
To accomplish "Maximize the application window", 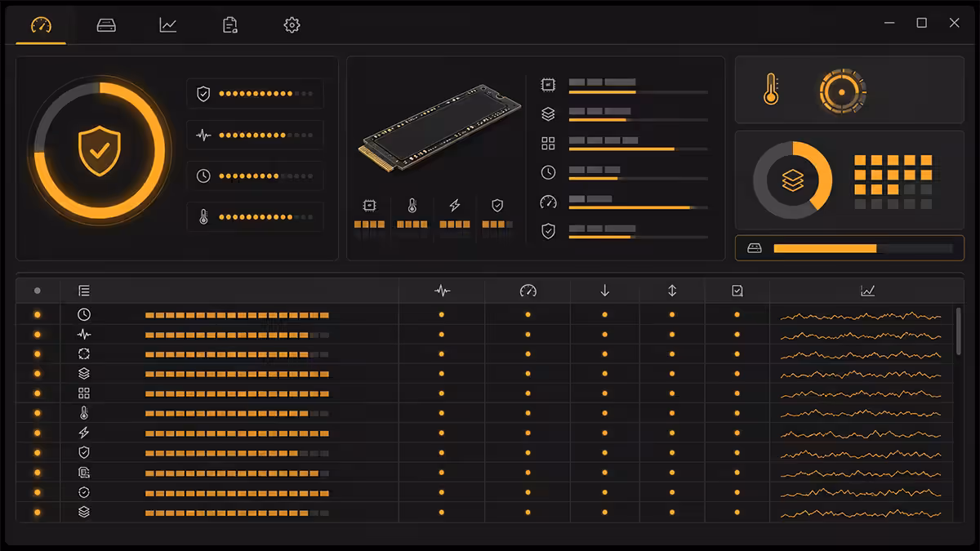I will (921, 23).
